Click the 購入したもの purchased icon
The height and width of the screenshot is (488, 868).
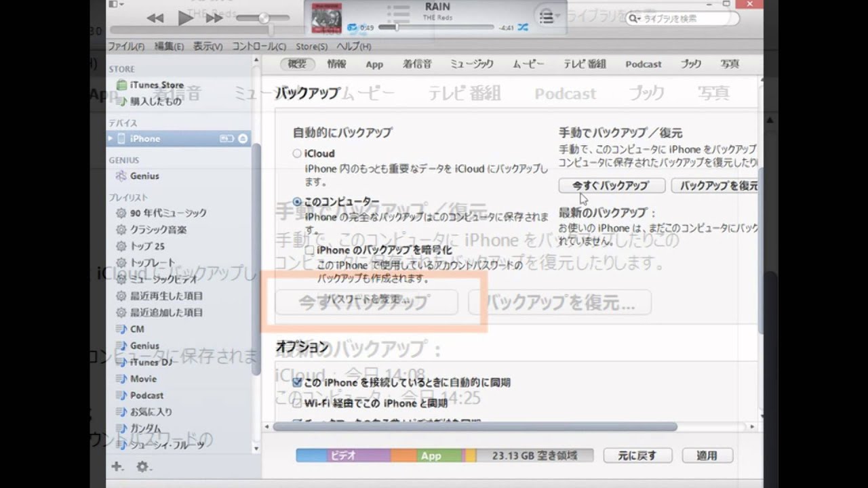point(123,102)
